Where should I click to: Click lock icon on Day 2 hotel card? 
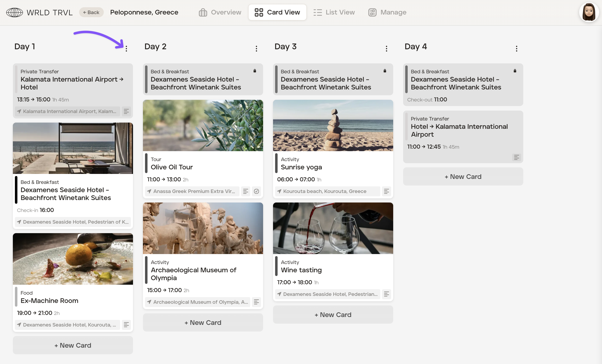point(255,71)
